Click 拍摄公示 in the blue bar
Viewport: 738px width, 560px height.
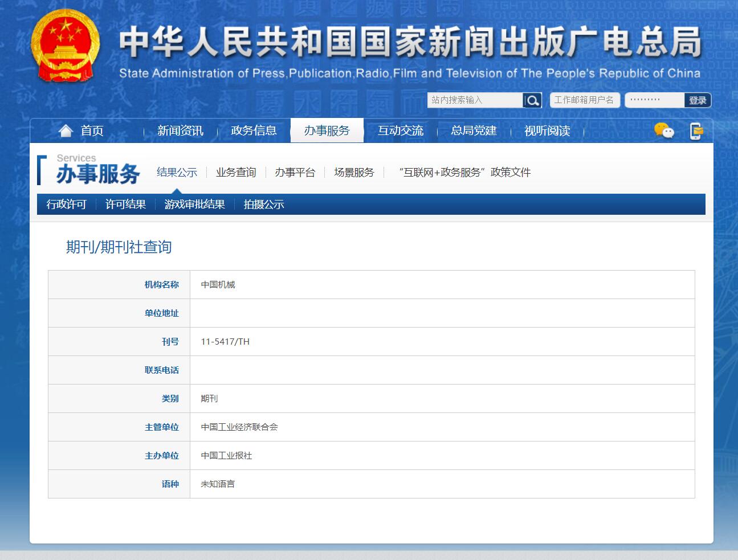click(x=264, y=204)
